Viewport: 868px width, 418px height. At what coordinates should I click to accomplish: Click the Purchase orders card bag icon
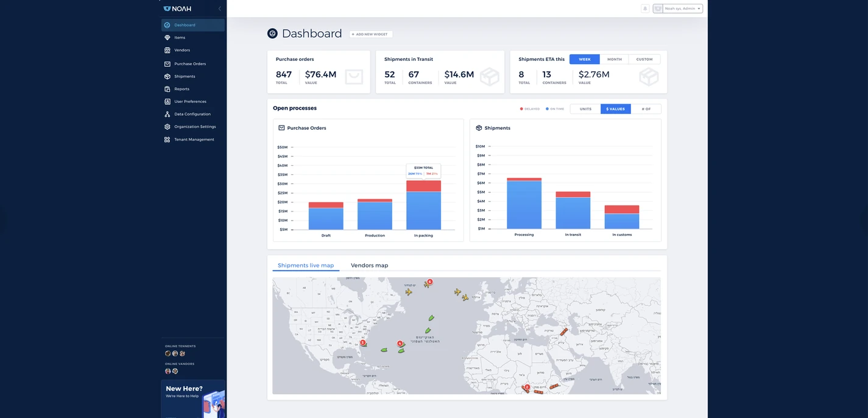(354, 77)
